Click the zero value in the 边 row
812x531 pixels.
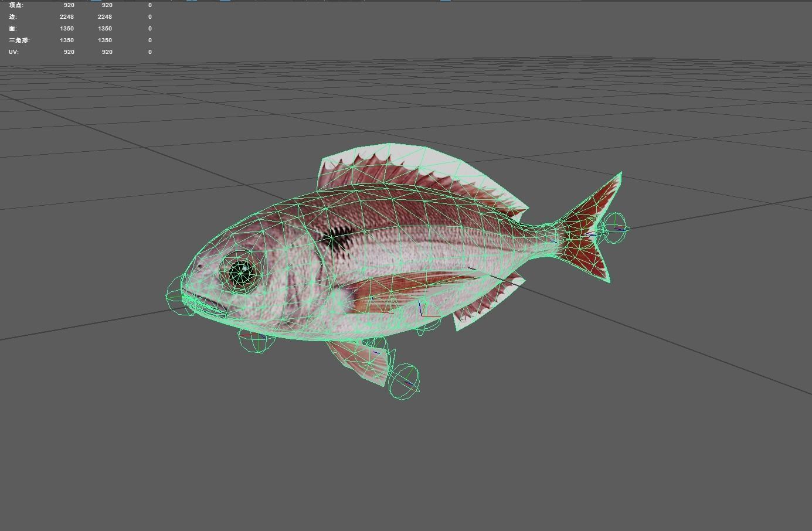(150, 17)
